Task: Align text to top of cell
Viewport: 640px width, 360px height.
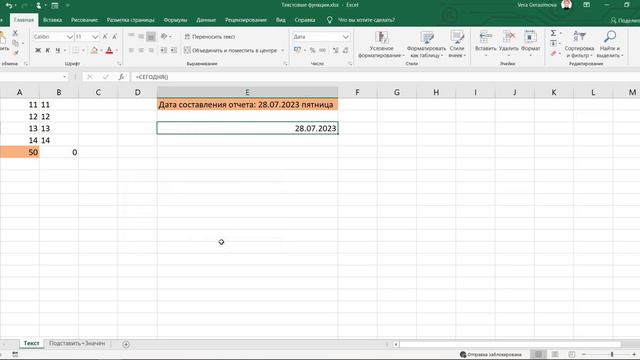Action: coord(131,36)
